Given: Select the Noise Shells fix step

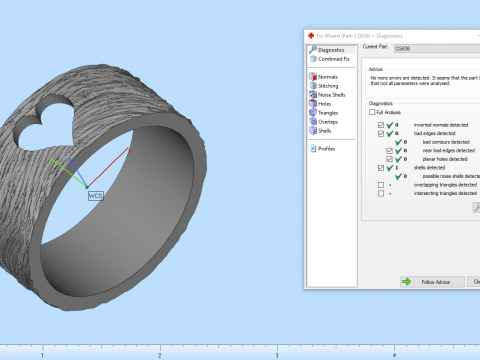Looking at the screenshot, I should (331, 95).
